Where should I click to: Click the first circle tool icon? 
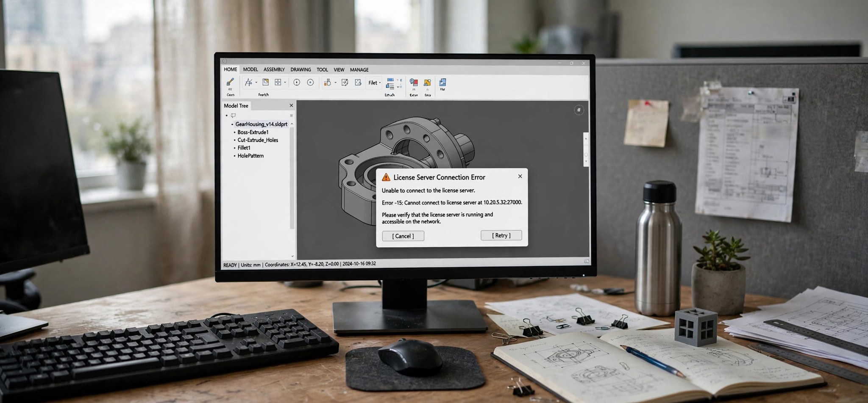click(x=297, y=83)
